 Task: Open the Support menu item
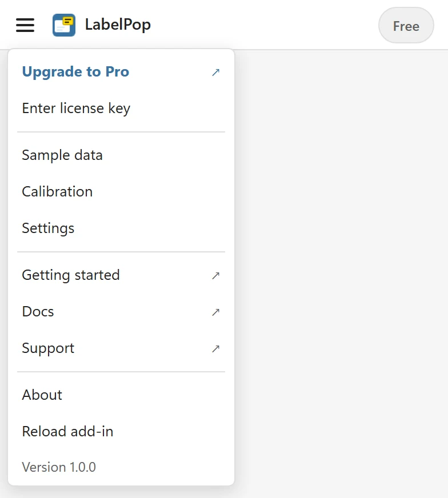click(x=121, y=348)
